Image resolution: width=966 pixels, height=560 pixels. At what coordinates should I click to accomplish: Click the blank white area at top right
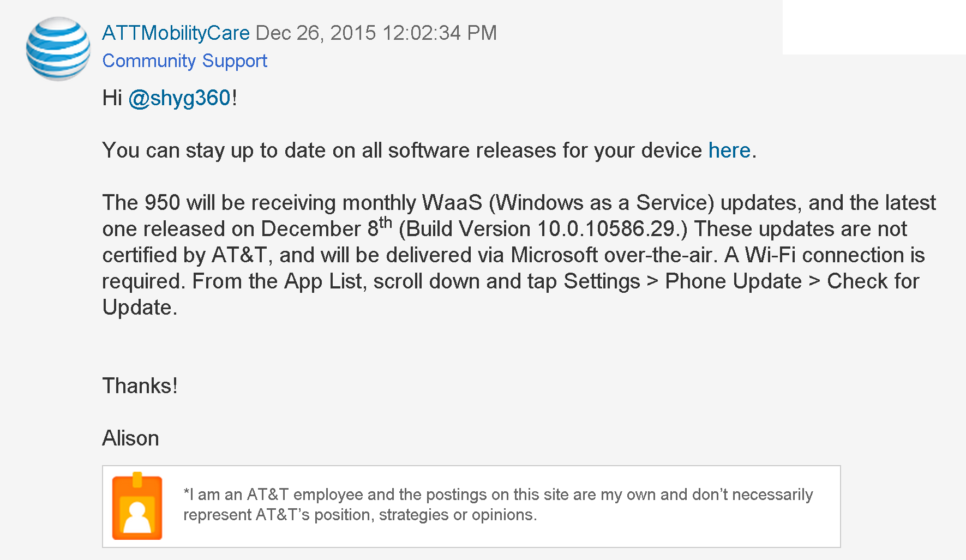coord(874,27)
